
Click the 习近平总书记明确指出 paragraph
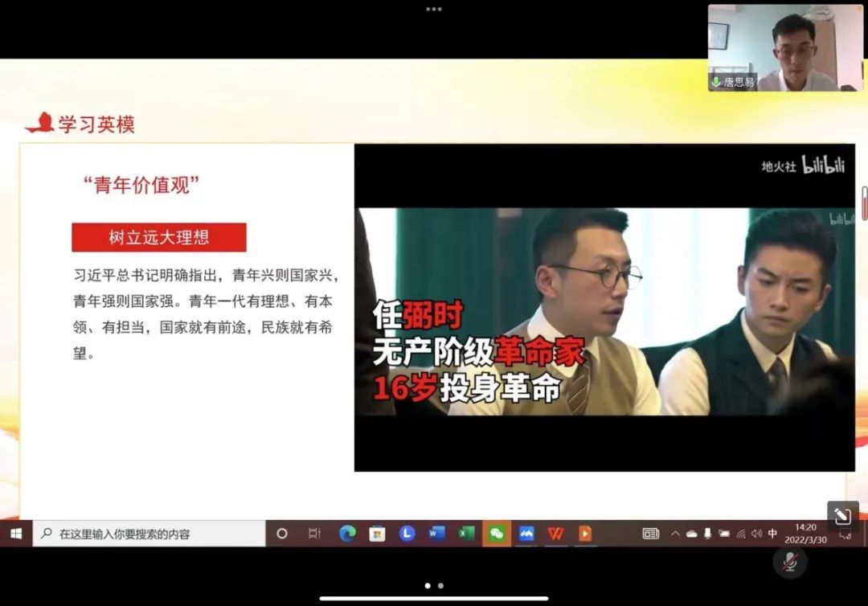click(x=206, y=313)
